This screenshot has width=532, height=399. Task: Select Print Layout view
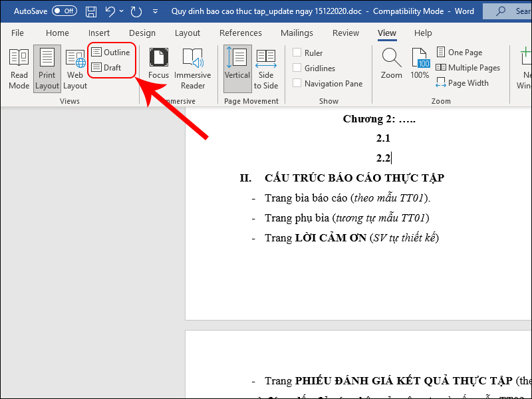pos(47,68)
